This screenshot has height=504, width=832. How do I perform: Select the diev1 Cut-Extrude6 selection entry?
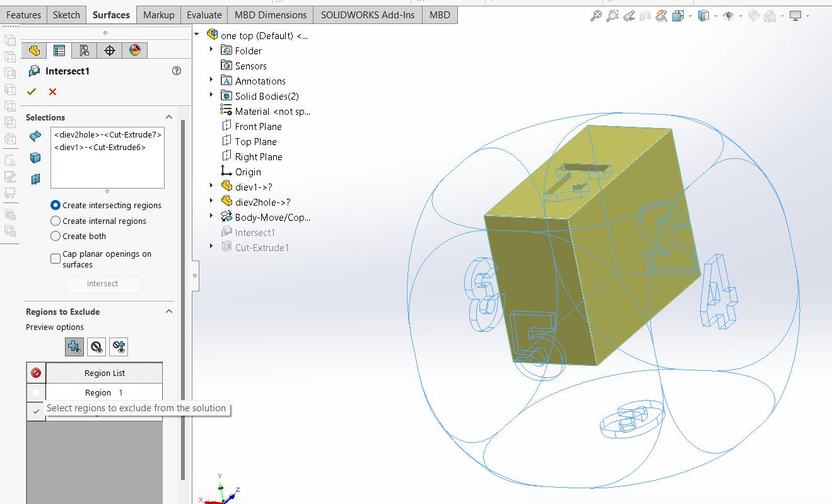[x=100, y=147]
